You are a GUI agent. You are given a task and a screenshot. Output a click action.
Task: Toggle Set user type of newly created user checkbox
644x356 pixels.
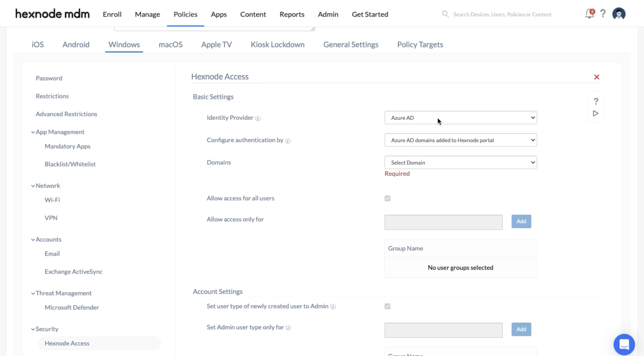pos(387,307)
